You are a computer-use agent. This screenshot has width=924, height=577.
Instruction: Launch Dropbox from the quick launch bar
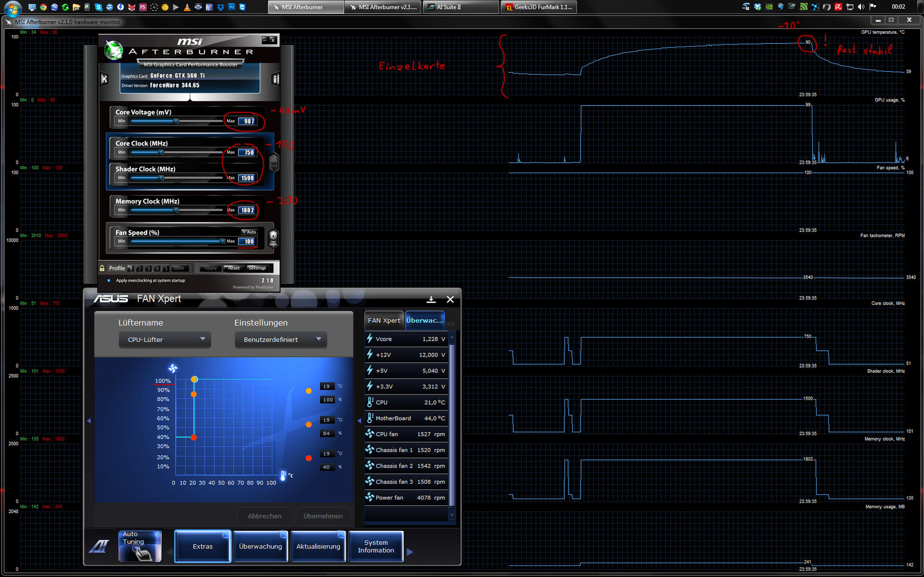[220, 7]
